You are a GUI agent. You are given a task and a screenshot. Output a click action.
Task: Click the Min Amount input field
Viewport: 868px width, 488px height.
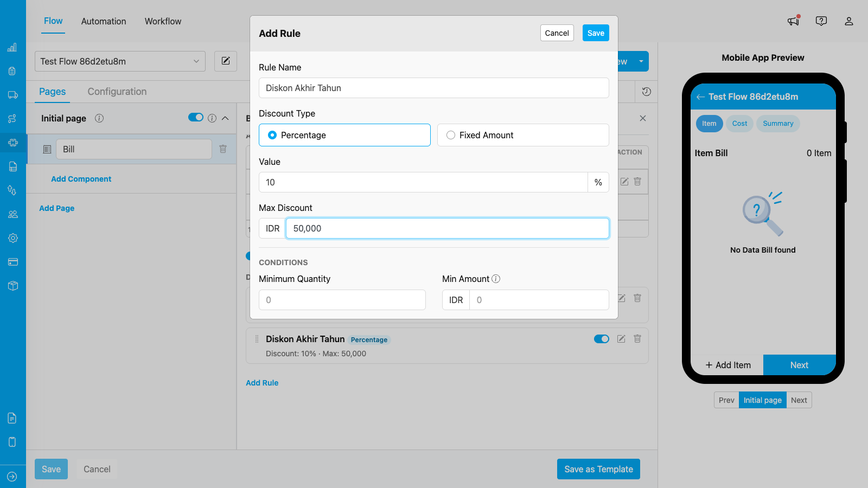tap(539, 300)
